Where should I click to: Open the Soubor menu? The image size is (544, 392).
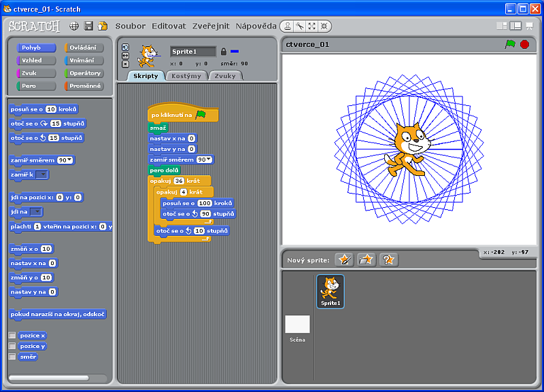131,26
